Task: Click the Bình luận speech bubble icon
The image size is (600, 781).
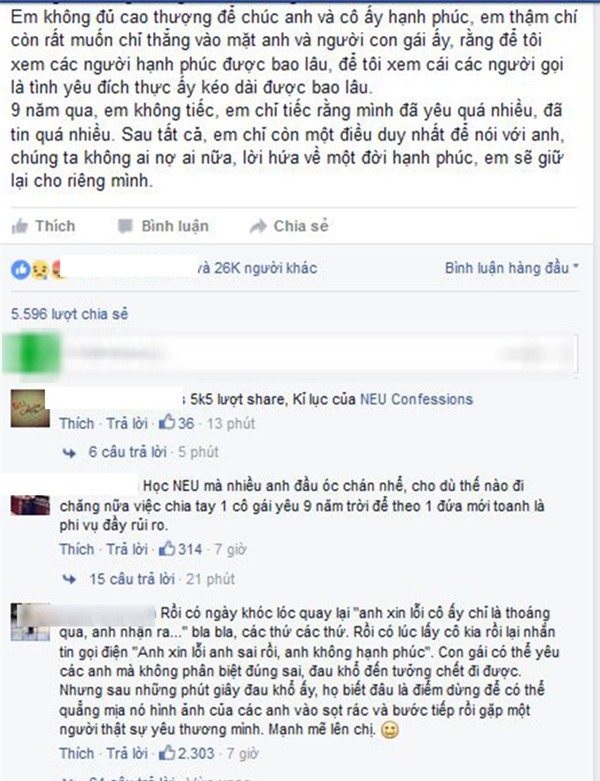Action: point(125,227)
